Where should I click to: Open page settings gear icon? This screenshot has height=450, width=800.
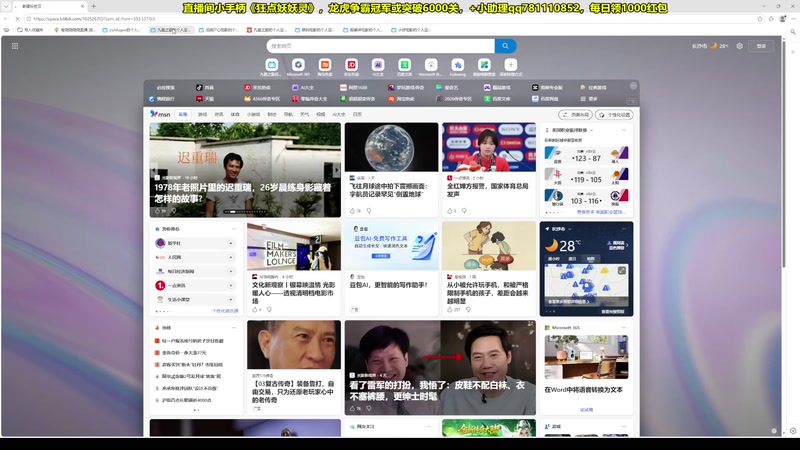[739, 46]
